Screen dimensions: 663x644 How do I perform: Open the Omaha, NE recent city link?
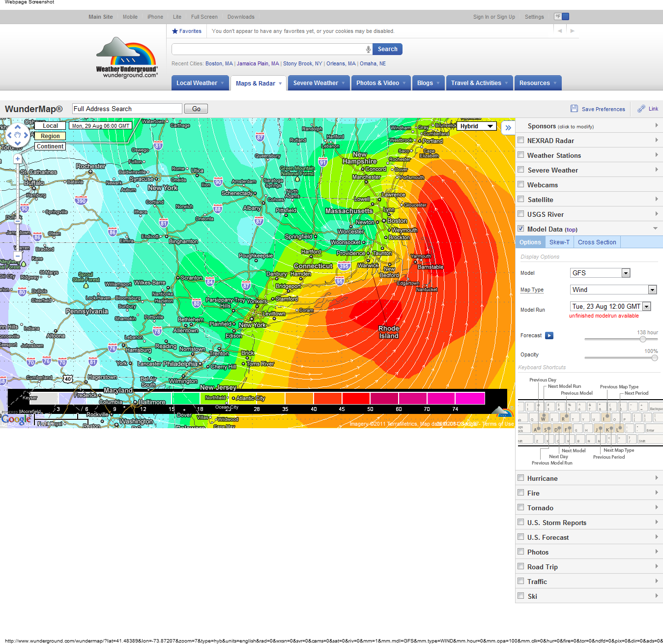[373, 63]
